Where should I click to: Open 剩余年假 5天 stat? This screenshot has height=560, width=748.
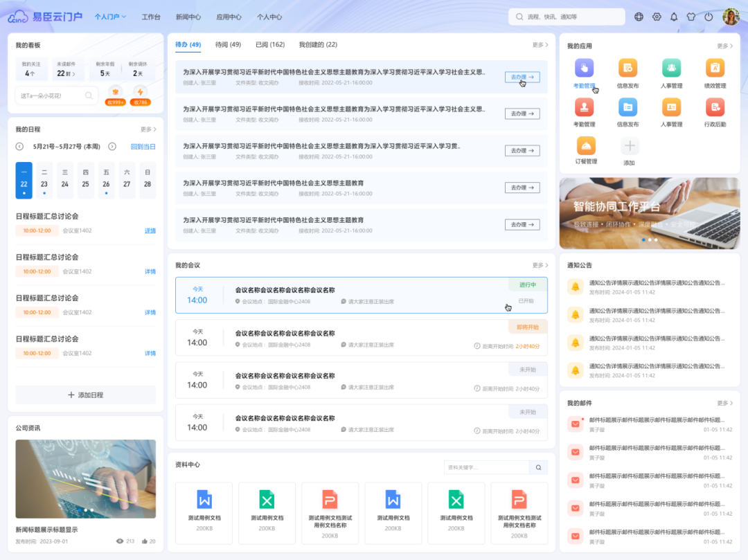105,69
